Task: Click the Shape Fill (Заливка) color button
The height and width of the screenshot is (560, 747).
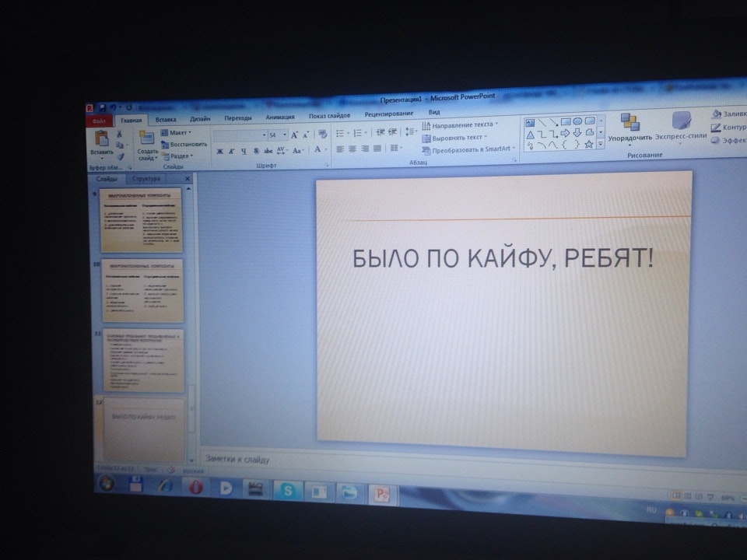Action: pyautogui.click(x=728, y=114)
